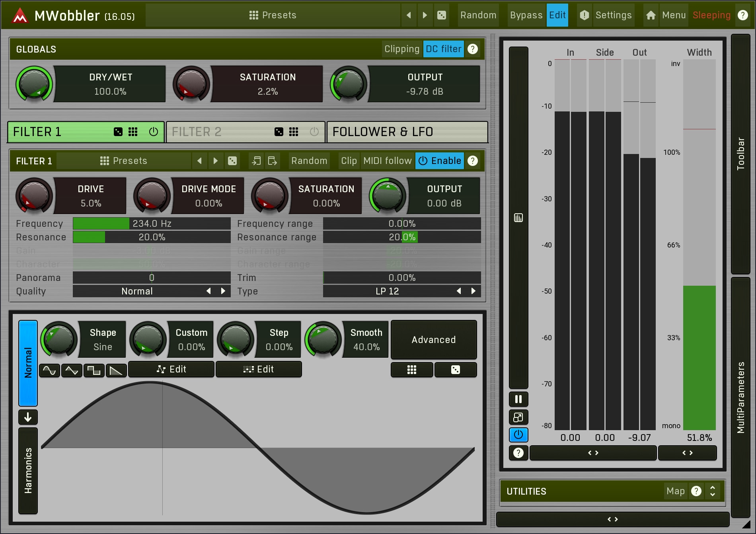Click the home icon beside Menu
Viewport: 756px width, 534px height.
(x=651, y=15)
